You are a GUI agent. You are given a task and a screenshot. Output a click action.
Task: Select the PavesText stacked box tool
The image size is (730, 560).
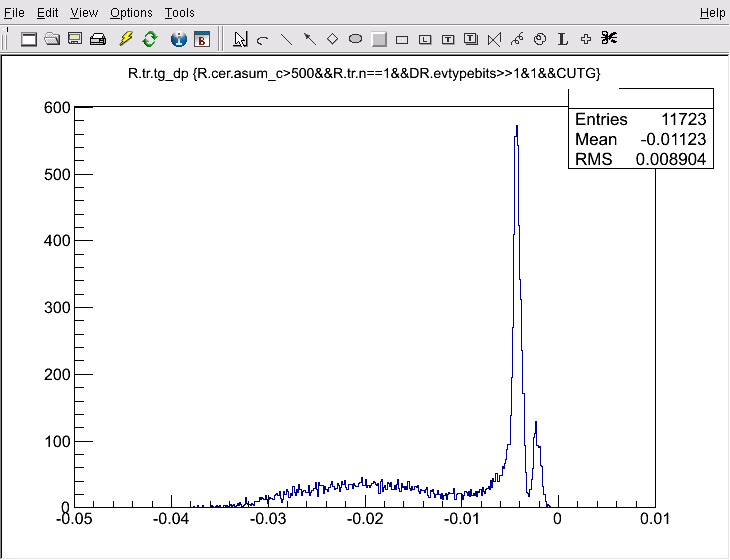click(471, 39)
